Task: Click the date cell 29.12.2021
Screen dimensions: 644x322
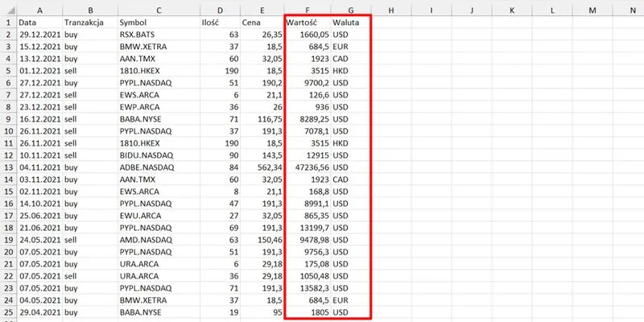Action: tap(39, 35)
